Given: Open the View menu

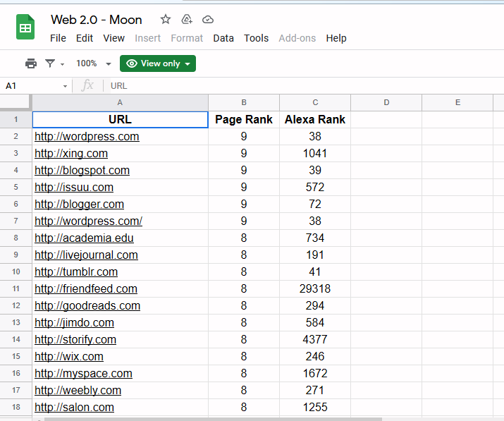Looking at the screenshot, I should (x=113, y=38).
